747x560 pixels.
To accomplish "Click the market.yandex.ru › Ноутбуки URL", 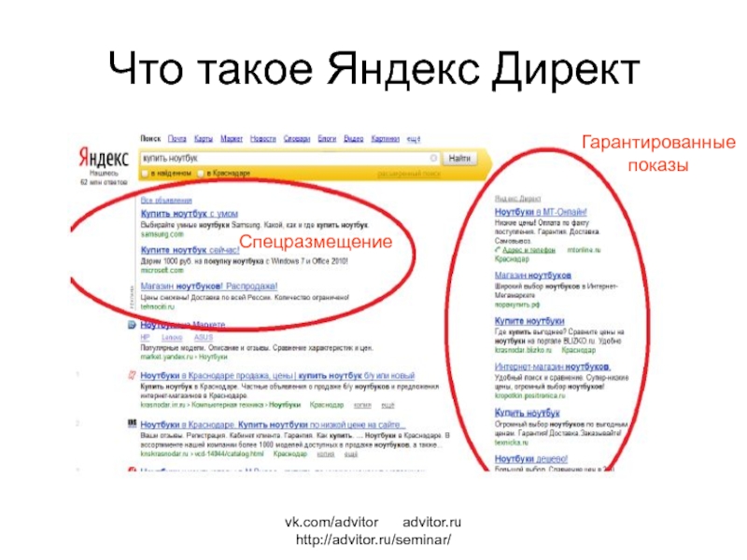I will [184, 357].
